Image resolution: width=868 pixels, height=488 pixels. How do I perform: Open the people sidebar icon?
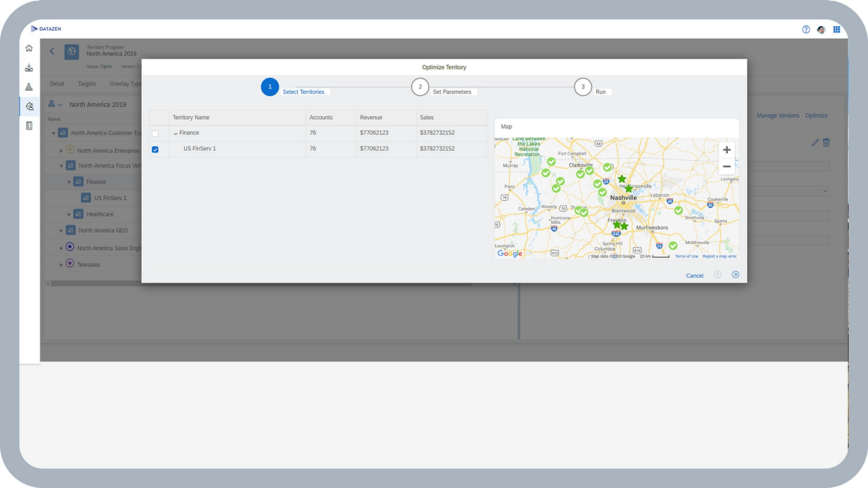(29, 87)
